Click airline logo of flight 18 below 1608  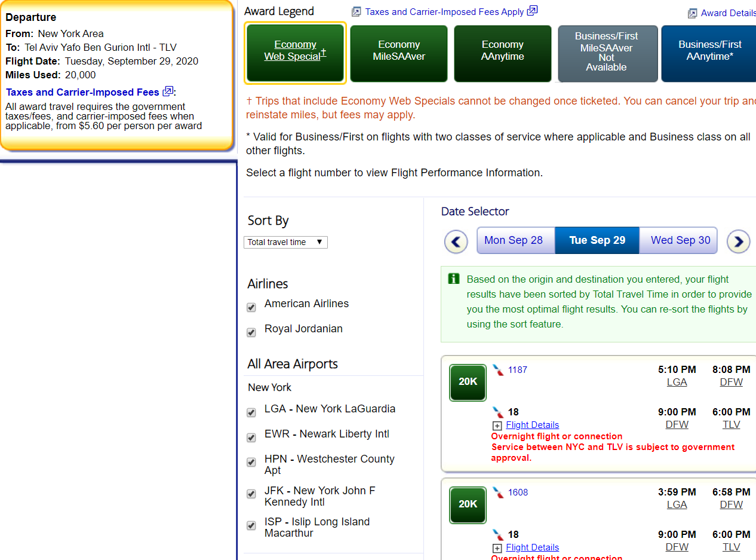498,534
